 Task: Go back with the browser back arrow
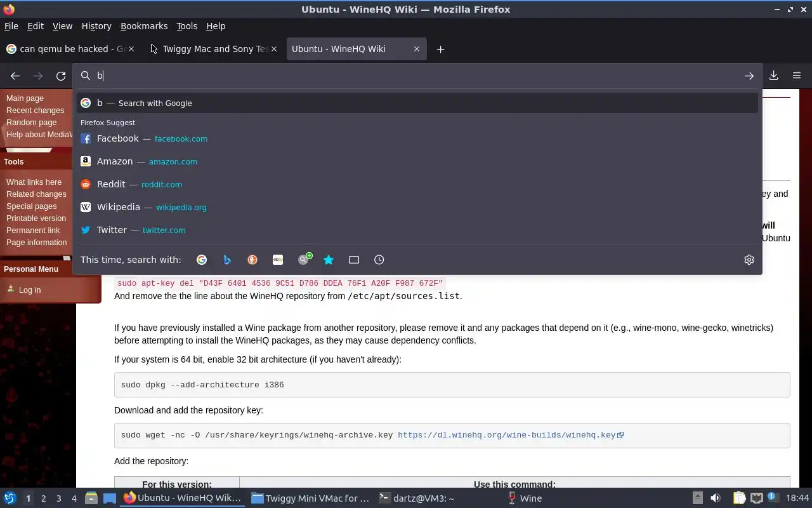point(15,76)
